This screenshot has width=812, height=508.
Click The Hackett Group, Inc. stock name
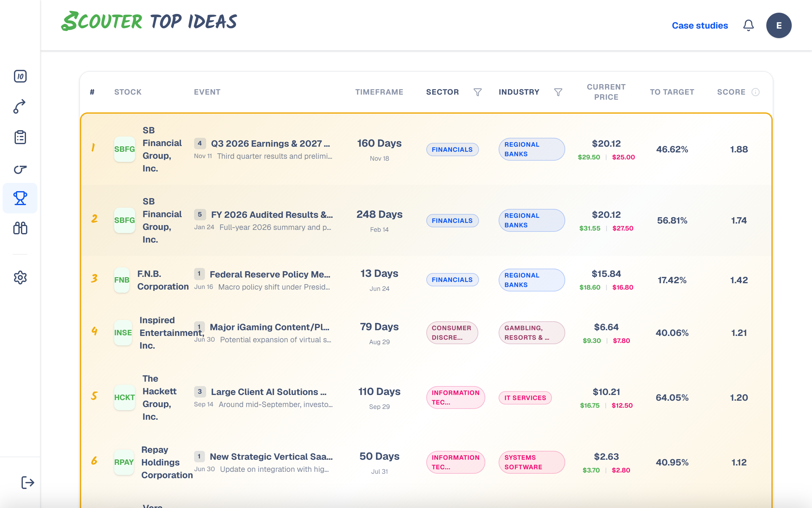pos(159,398)
